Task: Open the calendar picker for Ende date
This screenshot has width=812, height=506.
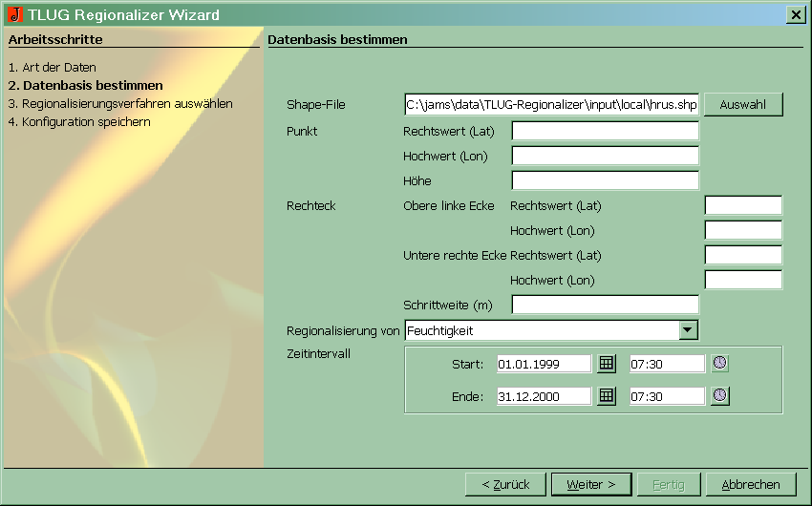Action: (x=607, y=396)
